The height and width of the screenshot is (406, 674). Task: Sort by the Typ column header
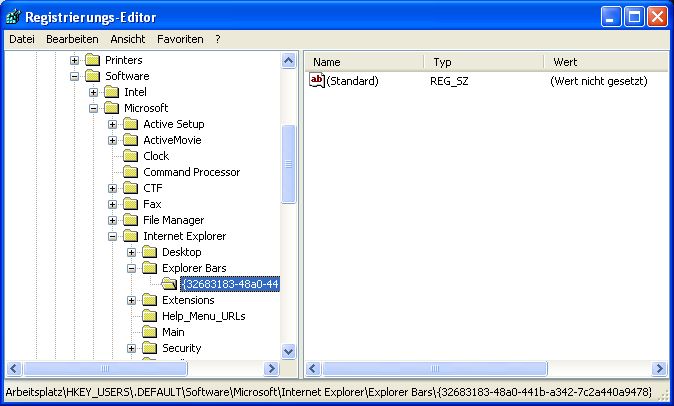click(484, 62)
